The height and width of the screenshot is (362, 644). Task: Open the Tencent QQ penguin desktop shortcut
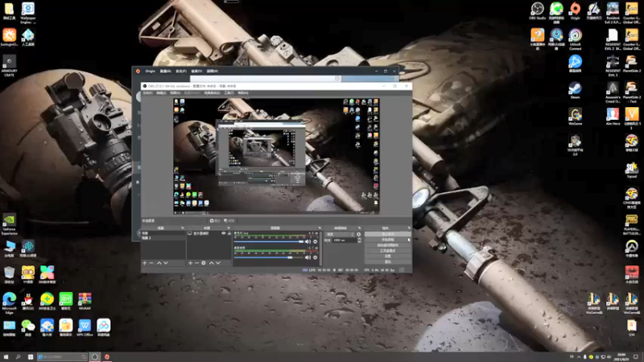point(28,301)
